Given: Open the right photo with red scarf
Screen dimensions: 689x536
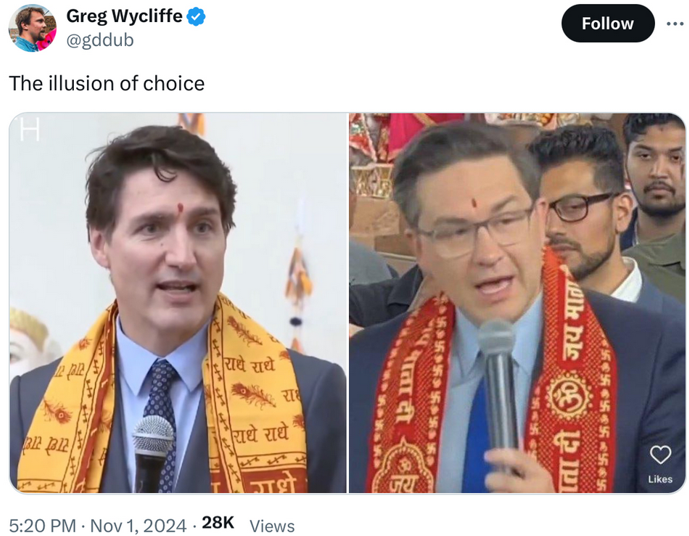Looking at the screenshot, I should pos(517,303).
